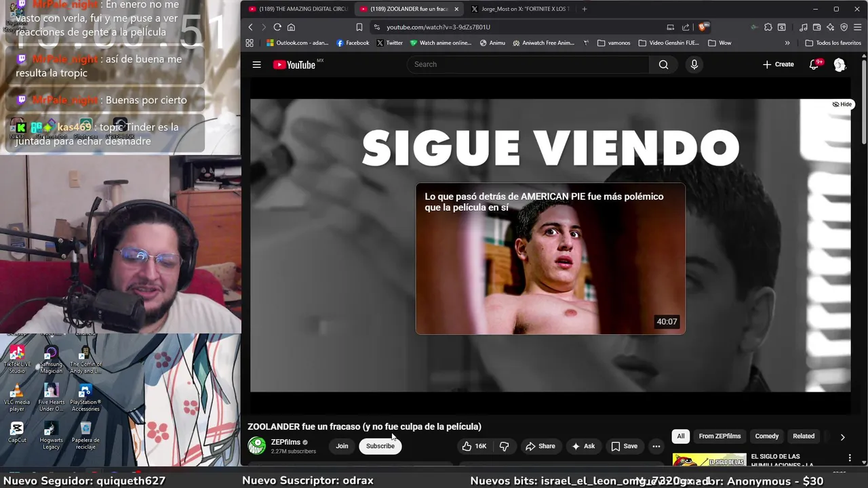Expand hidden bookmarks with double chevron
Screen dimensions: 868x488
(787, 43)
